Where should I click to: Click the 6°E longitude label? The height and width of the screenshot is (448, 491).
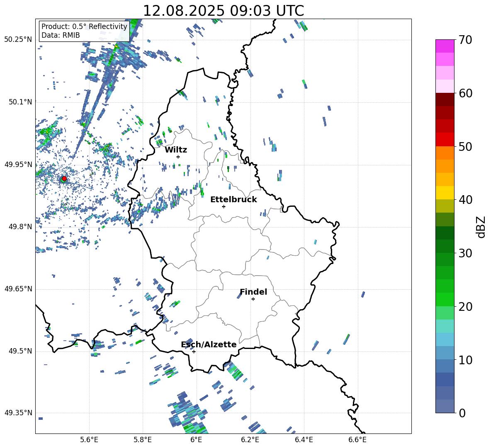pos(196,440)
